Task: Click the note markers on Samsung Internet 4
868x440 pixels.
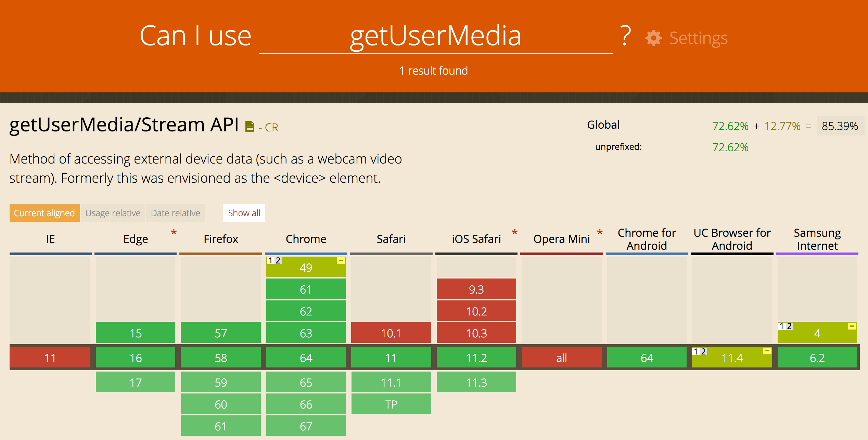Action: [785, 326]
